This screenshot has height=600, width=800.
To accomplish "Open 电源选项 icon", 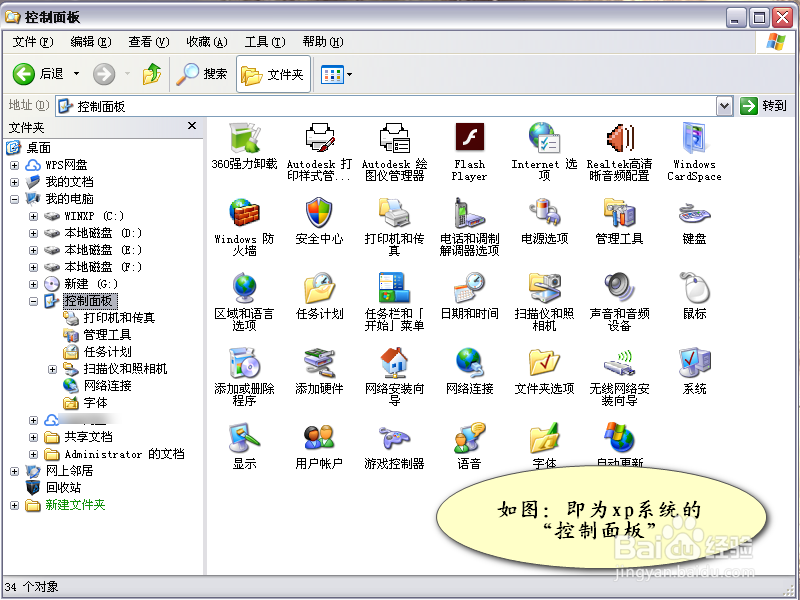I will point(544,213).
